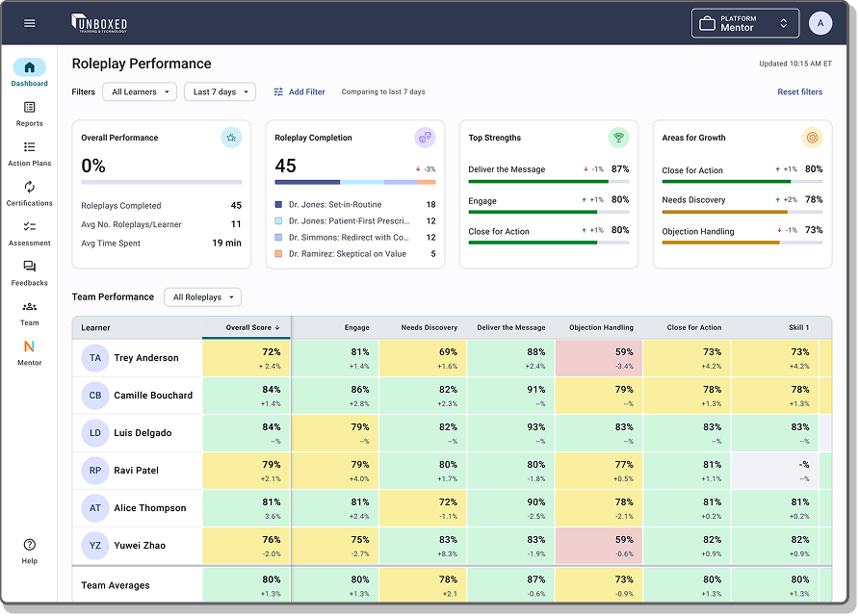
Task: Open the Platform Mentor switcher
Action: coord(745,23)
